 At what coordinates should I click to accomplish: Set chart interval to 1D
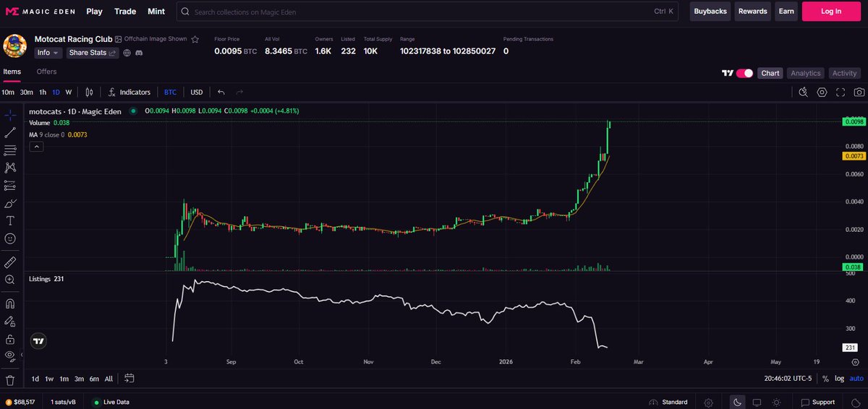pyautogui.click(x=56, y=92)
